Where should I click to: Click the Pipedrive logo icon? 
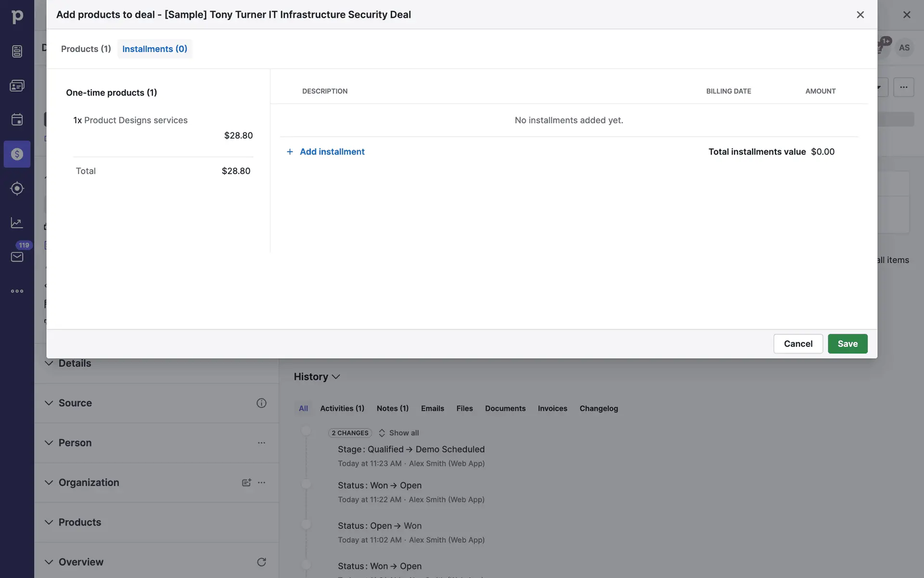17,17
